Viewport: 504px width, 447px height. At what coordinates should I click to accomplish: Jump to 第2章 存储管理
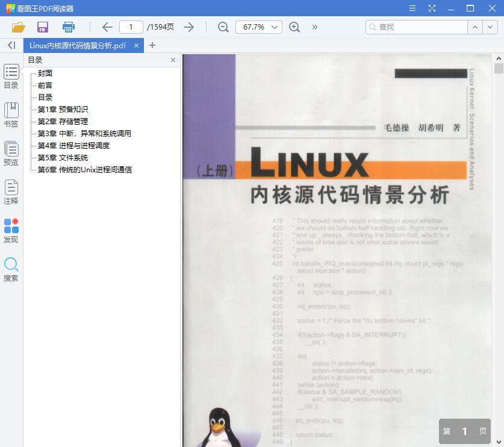pyautogui.click(x=63, y=122)
